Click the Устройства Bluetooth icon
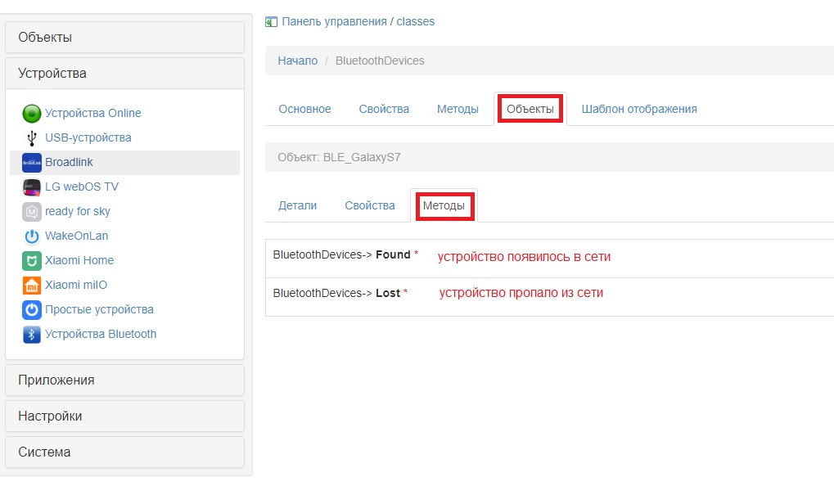Image resolution: width=834 pixels, height=504 pixels. (x=30, y=334)
